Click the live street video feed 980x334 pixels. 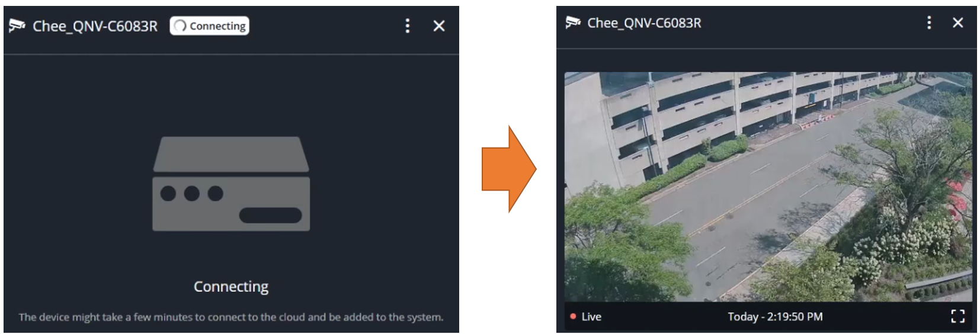click(768, 187)
